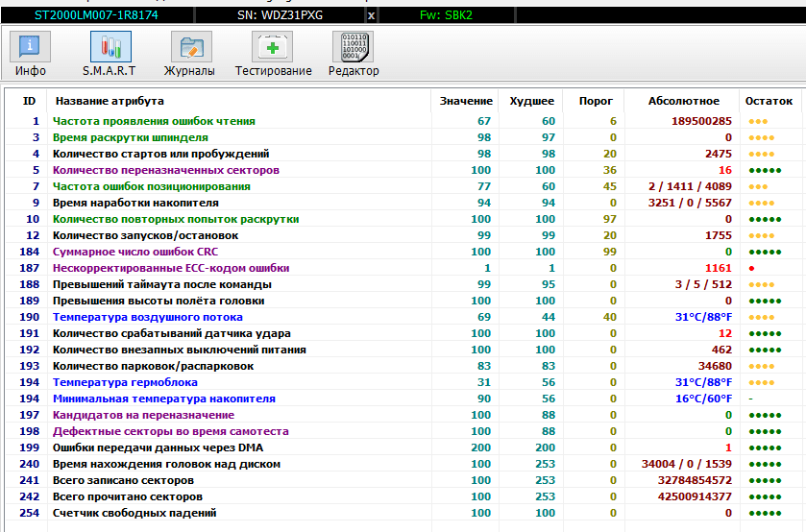The width and height of the screenshot is (806, 532).
Task: Sort by Значение column header
Action: (466, 101)
